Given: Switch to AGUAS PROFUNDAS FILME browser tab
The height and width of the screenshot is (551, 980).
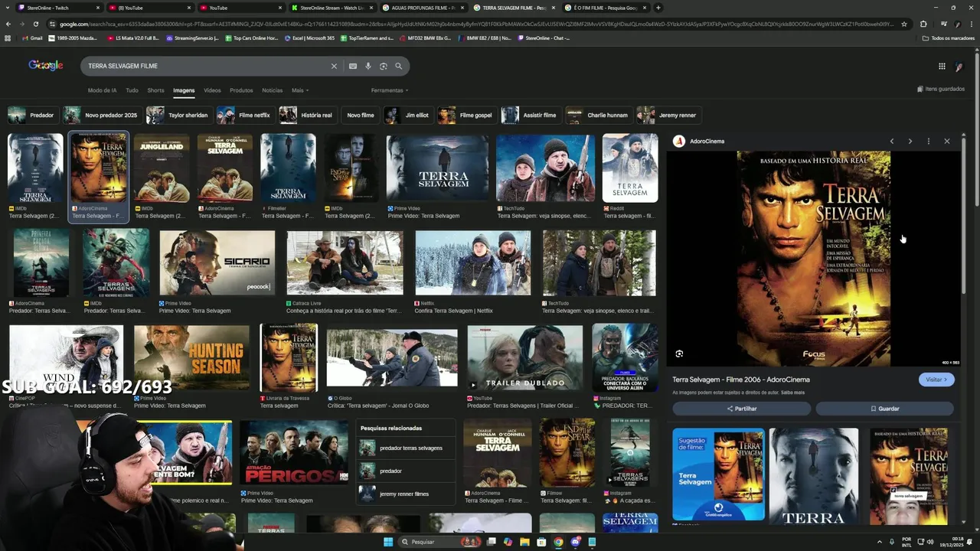Looking at the screenshot, I should pos(423,8).
